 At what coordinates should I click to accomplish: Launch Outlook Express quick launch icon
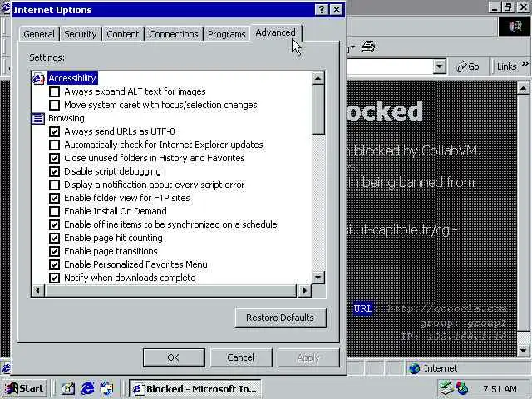point(106,388)
